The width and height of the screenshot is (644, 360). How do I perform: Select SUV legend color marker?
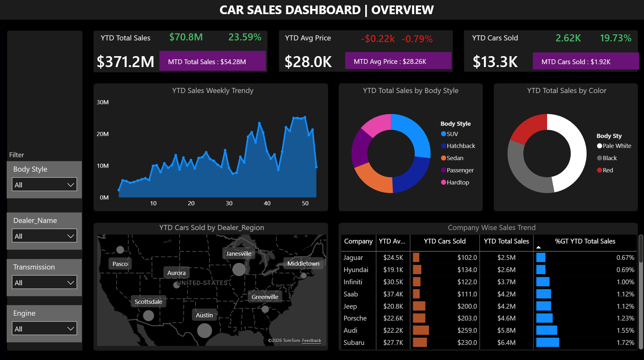[x=443, y=134]
